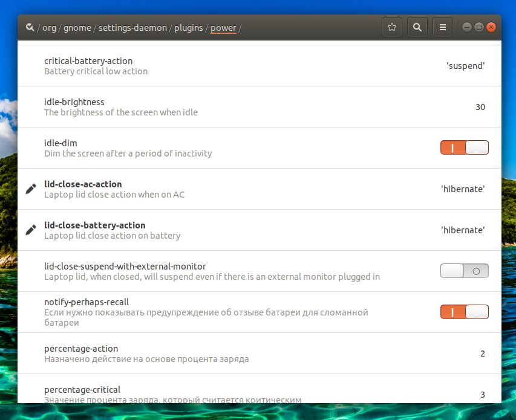
Task: Enable lid-close-suspend-with-external-monitor switch
Action: pyautogui.click(x=465, y=271)
